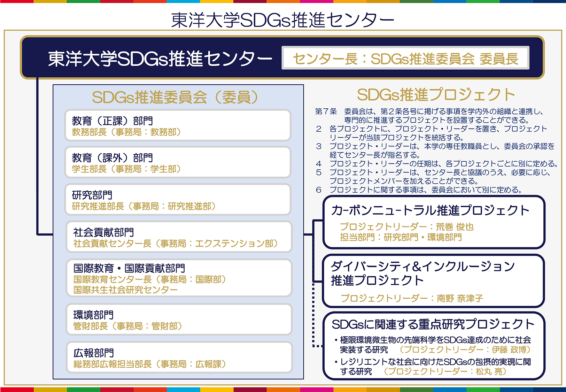This screenshot has width=566, height=392.
Task: Select the 教育（正課）部門 card
Action: coord(178,125)
